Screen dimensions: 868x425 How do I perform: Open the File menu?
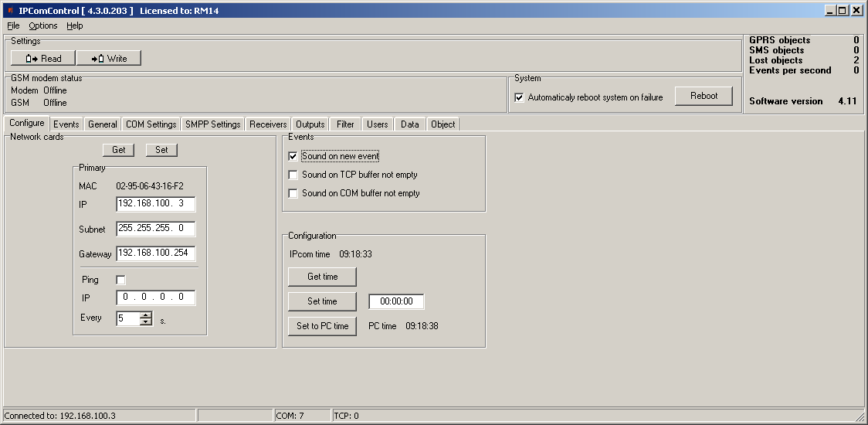tap(13, 25)
